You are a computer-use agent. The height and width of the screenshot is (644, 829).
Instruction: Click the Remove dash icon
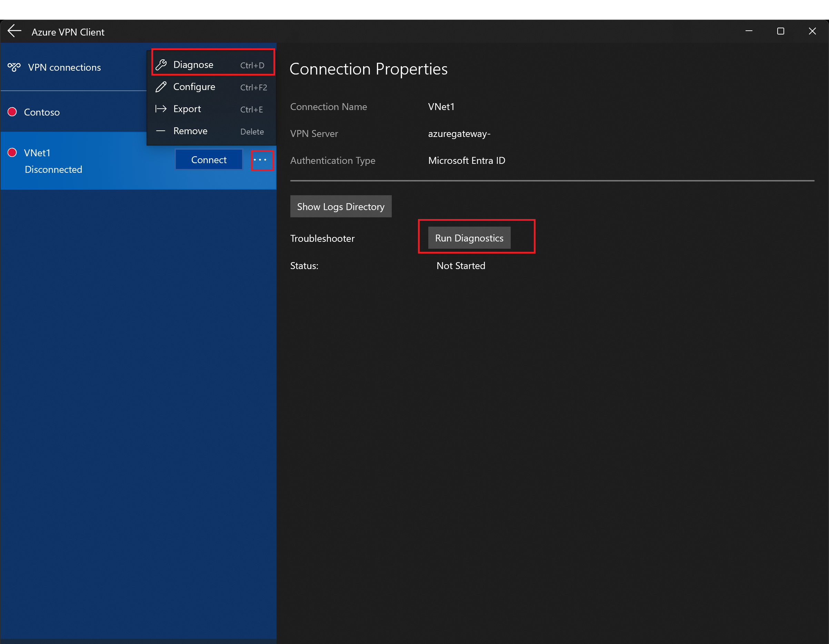click(x=161, y=131)
